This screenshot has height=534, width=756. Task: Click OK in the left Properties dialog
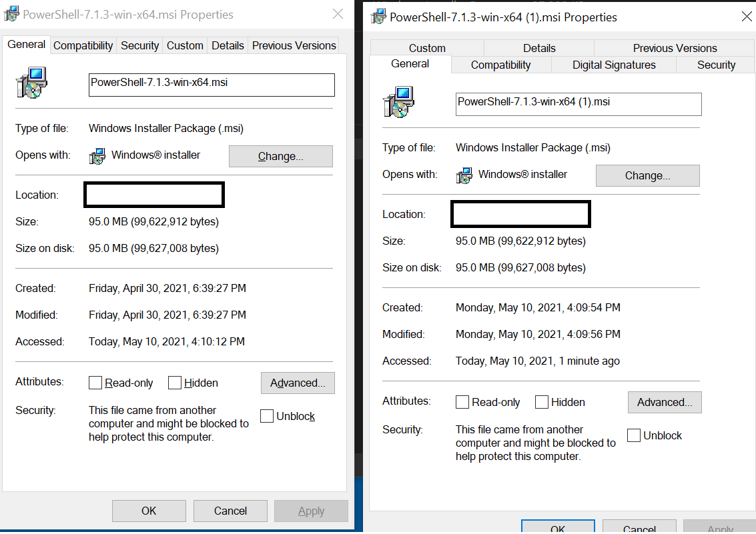(148, 511)
